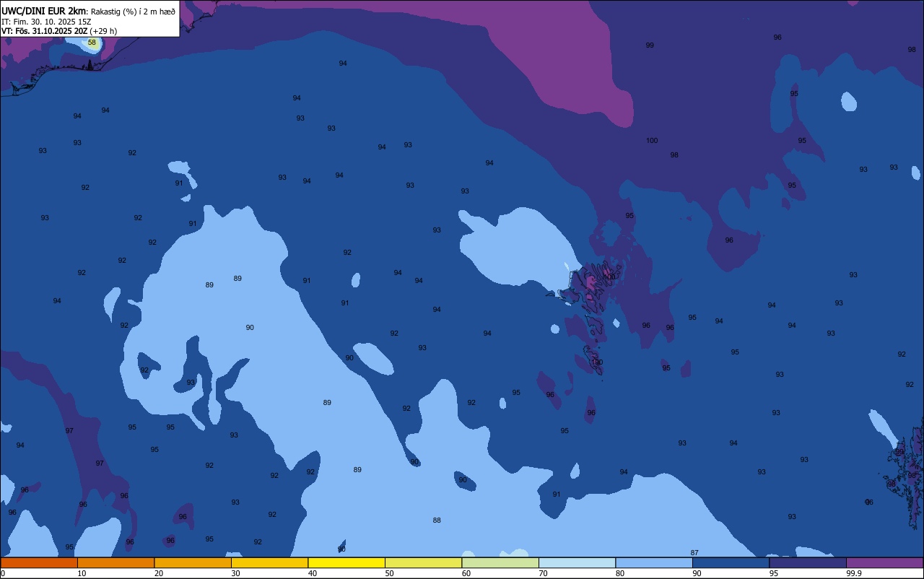Click the orange 10–20 legend swatch
This screenshot has height=579, width=924.
[115, 562]
